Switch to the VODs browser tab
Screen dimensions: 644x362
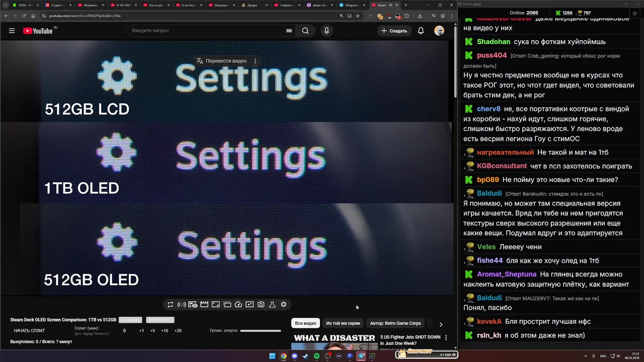click(x=25, y=5)
